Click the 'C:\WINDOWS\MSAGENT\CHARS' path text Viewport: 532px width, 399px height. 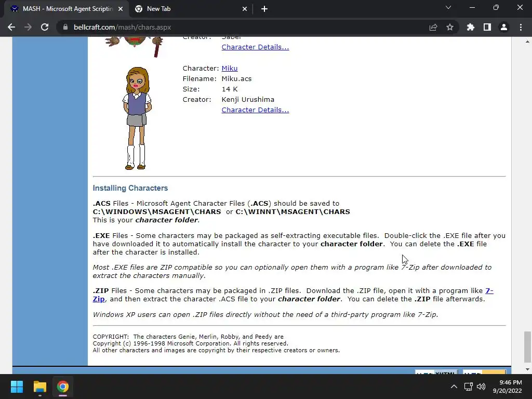(157, 212)
